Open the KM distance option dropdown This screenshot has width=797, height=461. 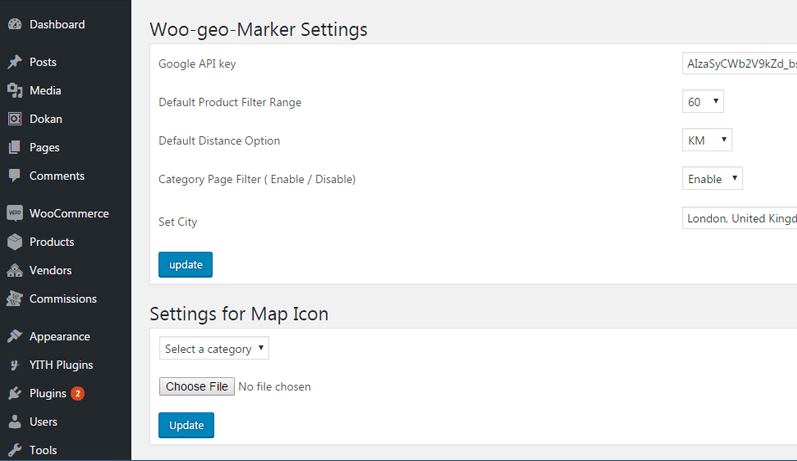(707, 140)
